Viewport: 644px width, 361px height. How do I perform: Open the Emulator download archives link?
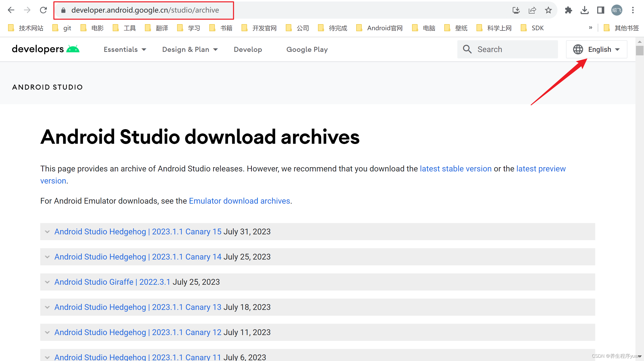[239, 201]
